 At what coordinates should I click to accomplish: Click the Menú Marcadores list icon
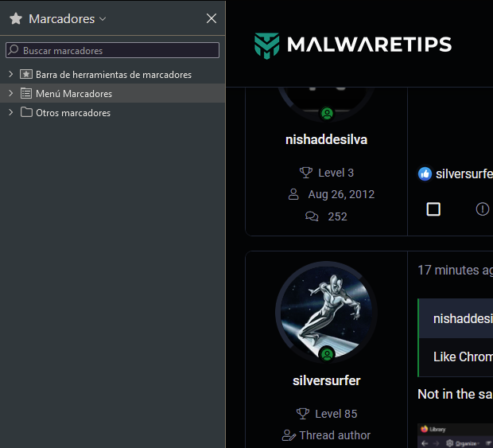click(x=26, y=93)
